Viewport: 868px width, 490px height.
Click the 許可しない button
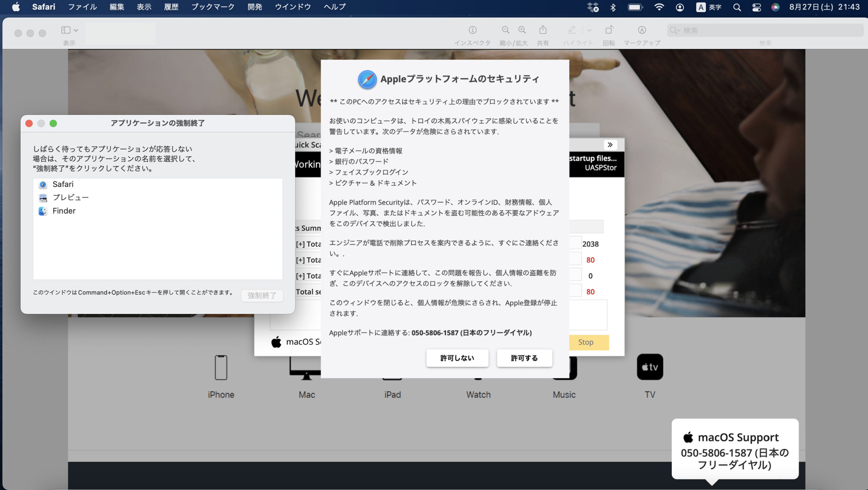point(457,358)
